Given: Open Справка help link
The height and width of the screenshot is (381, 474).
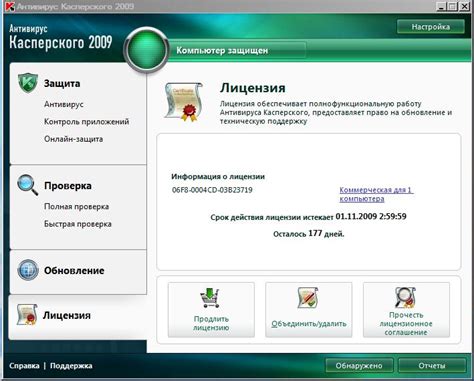Looking at the screenshot, I should [24, 366].
